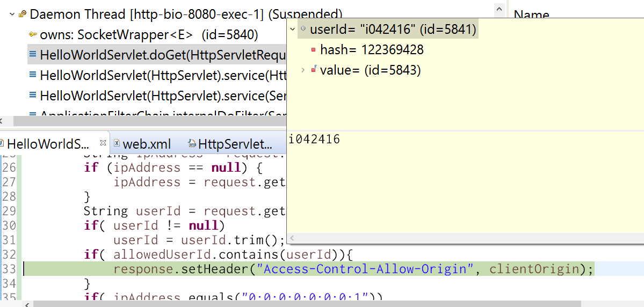Click the userId variable circle icon
The height and width of the screenshot is (307, 644).
[303, 29]
